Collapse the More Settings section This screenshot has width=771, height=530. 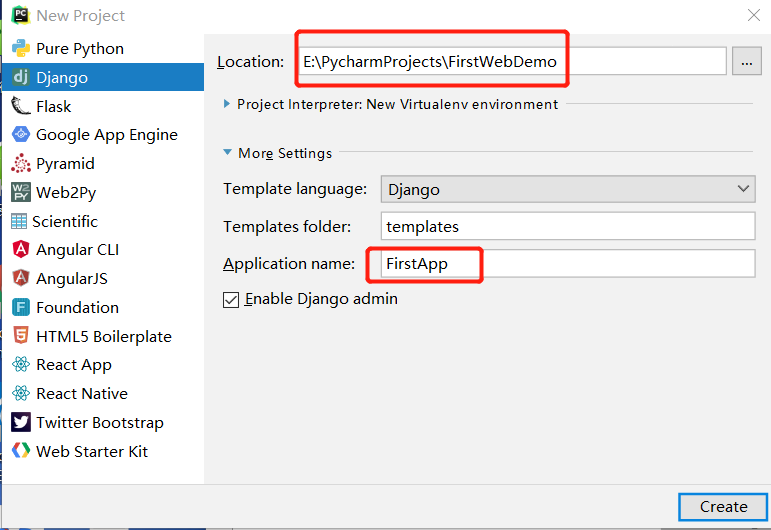(x=227, y=152)
